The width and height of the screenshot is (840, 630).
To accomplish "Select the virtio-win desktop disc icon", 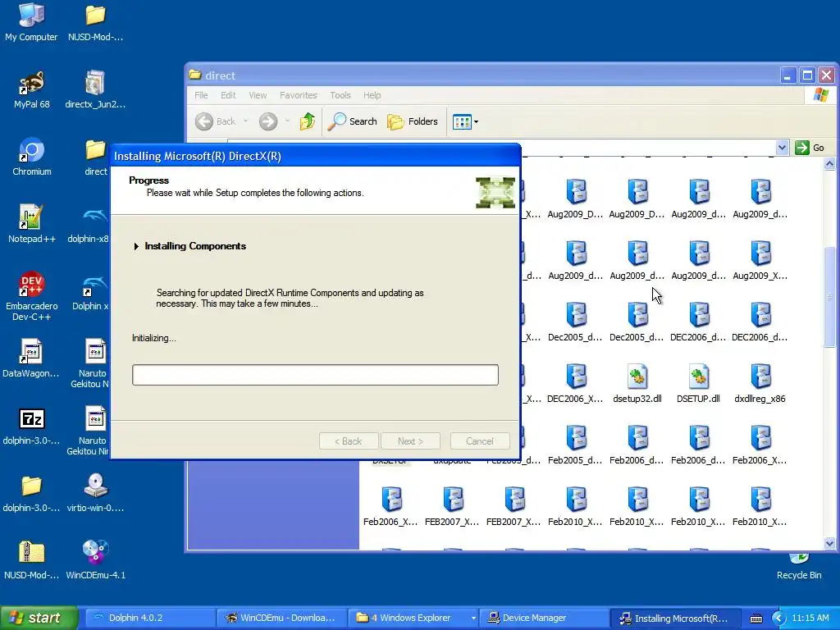I will [x=95, y=493].
